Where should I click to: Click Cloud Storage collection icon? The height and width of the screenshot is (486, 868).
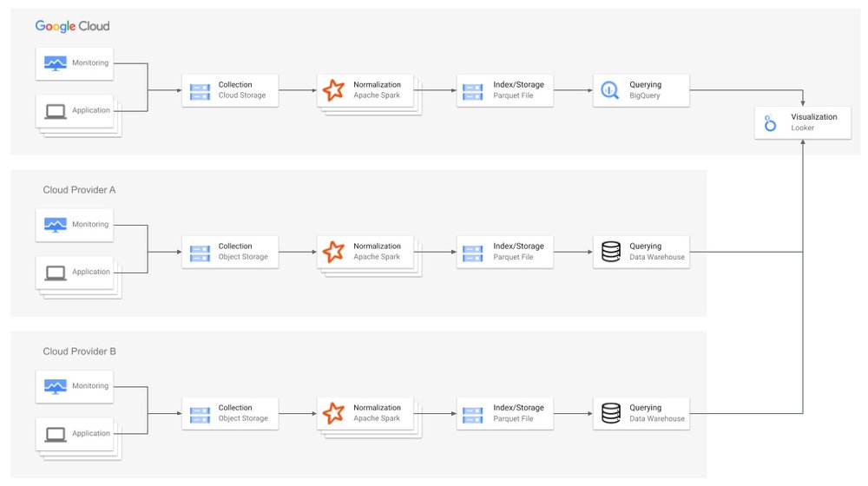[x=200, y=90]
